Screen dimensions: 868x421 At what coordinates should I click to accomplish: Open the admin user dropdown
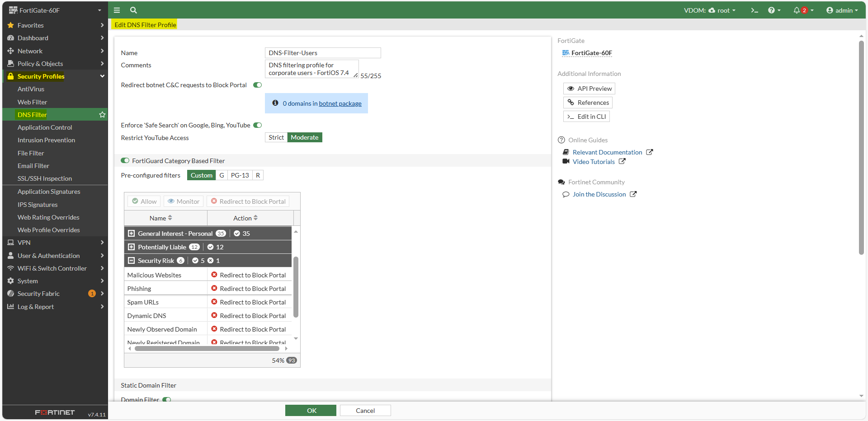(842, 10)
